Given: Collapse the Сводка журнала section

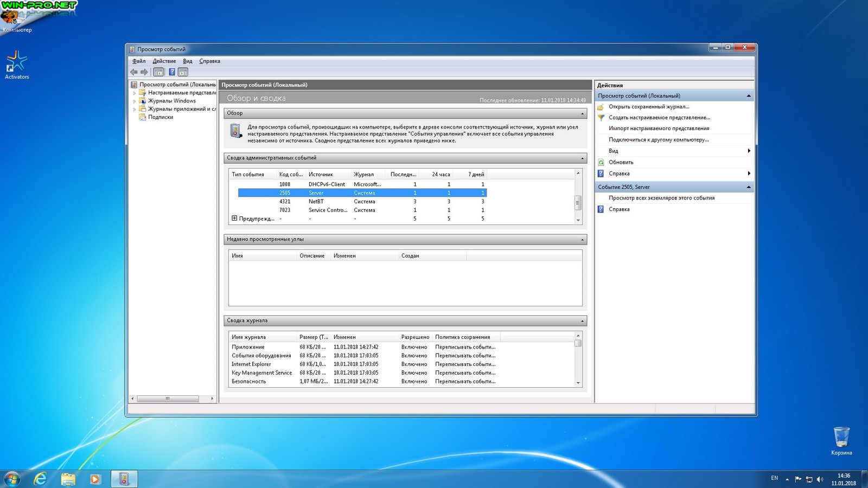Looking at the screenshot, I should tap(582, 321).
